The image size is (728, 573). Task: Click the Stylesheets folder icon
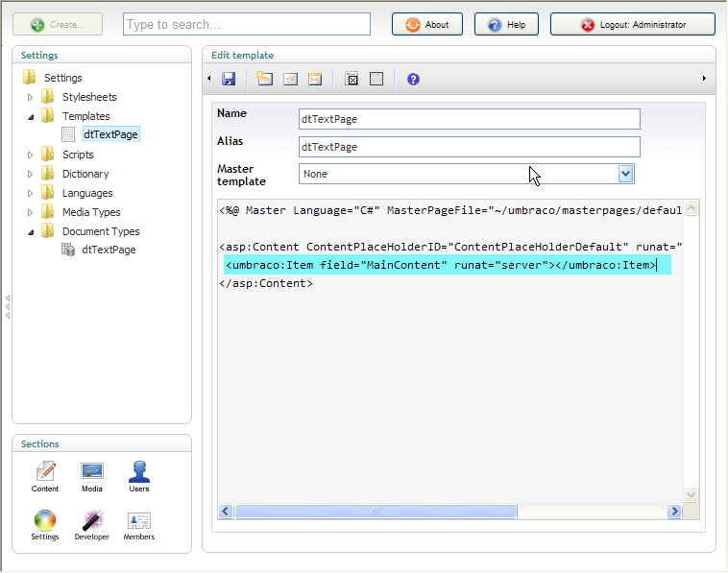(x=47, y=97)
